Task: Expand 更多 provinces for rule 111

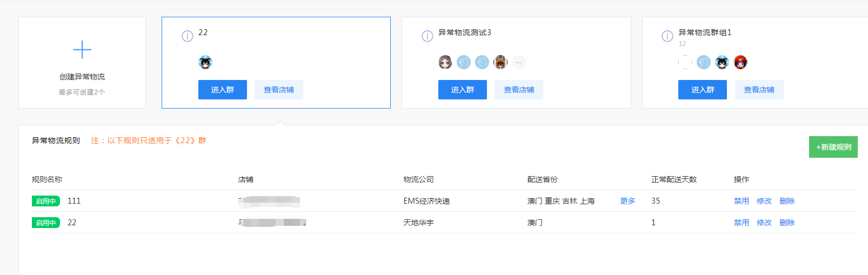Action: (x=627, y=201)
